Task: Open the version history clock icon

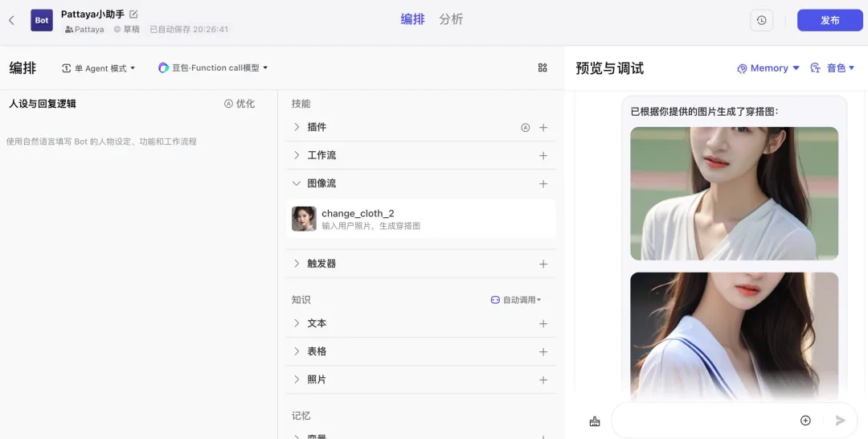Action: click(x=761, y=21)
